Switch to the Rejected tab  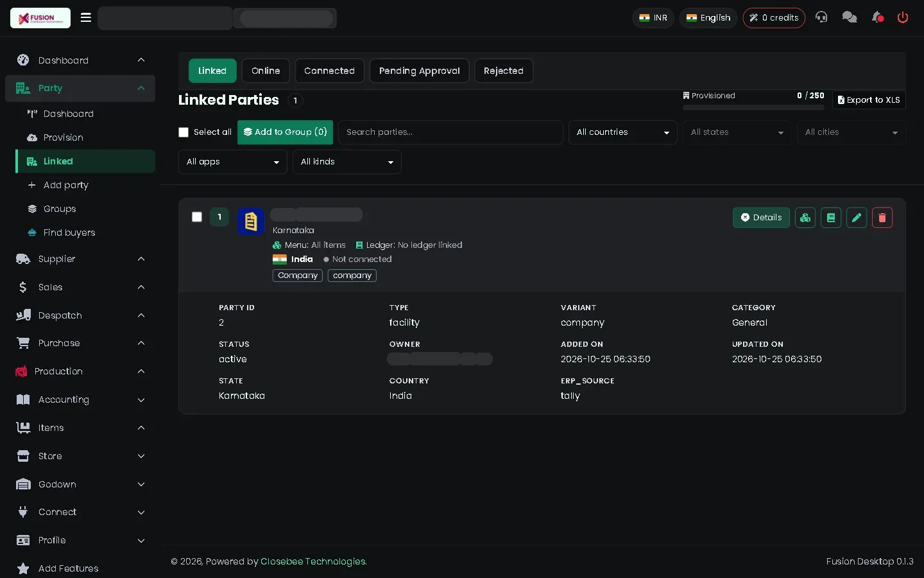point(504,71)
